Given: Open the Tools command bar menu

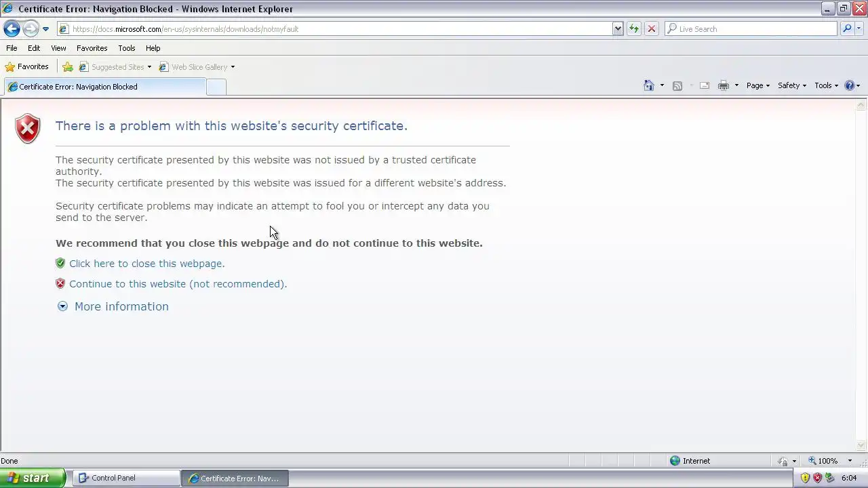Looking at the screenshot, I should coord(826,85).
